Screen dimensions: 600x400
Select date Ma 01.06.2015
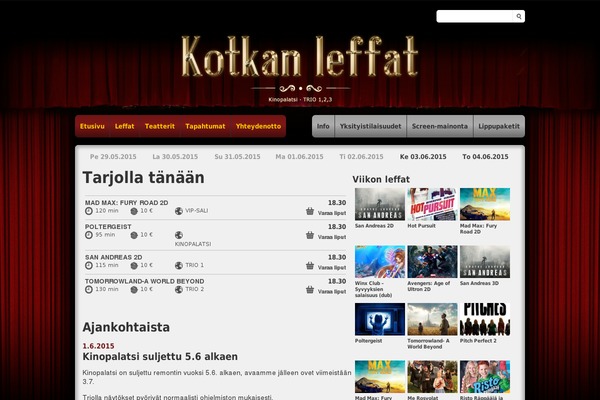click(299, 157)
